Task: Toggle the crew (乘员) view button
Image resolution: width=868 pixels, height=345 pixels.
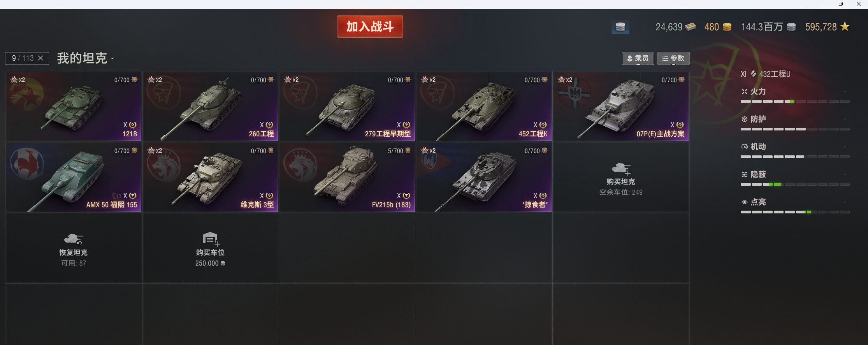Action: [638, 58]
